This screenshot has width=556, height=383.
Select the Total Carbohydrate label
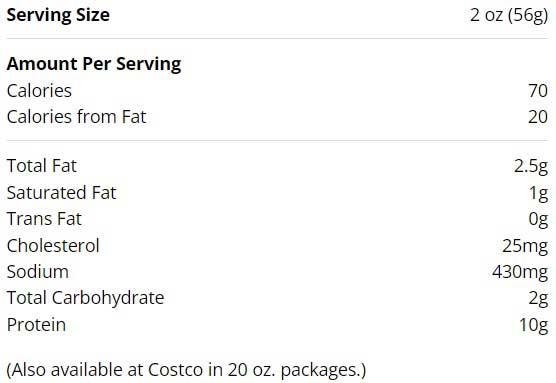click(85, 298)
